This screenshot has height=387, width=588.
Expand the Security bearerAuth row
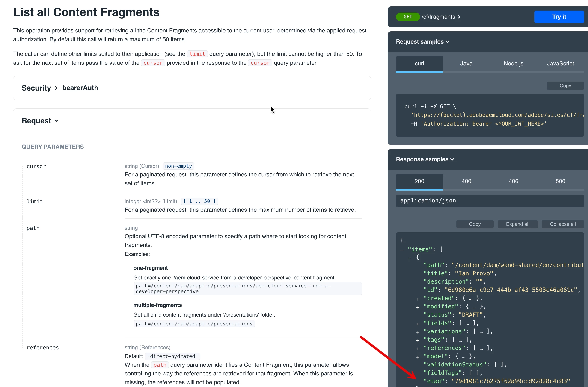click(56, 88)
